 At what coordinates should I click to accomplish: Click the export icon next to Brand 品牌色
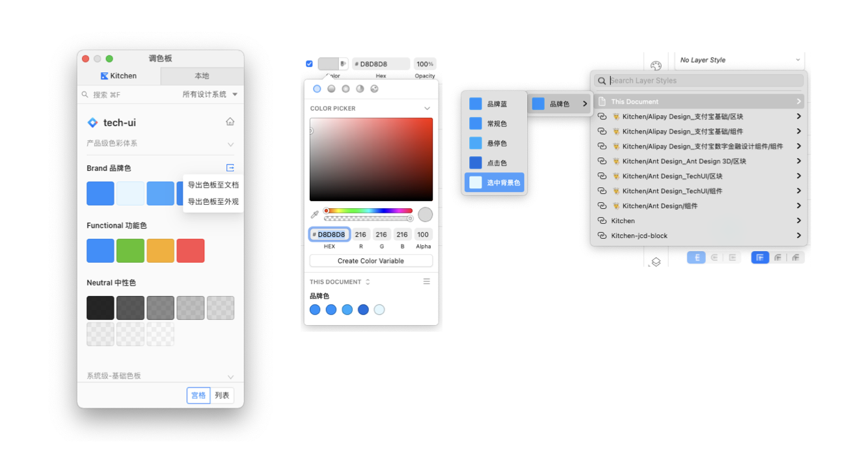click(230, 168)
